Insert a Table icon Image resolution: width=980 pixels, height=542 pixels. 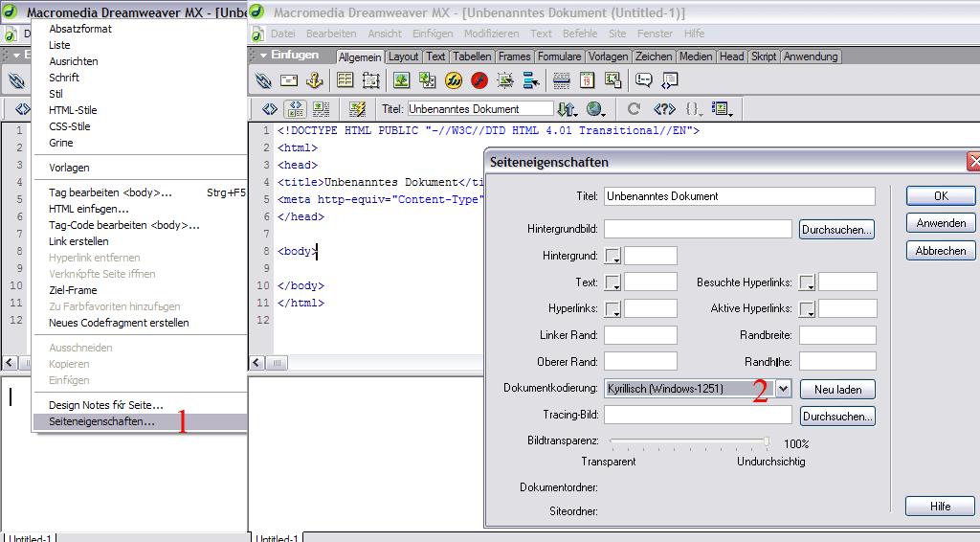coord(345,80)
